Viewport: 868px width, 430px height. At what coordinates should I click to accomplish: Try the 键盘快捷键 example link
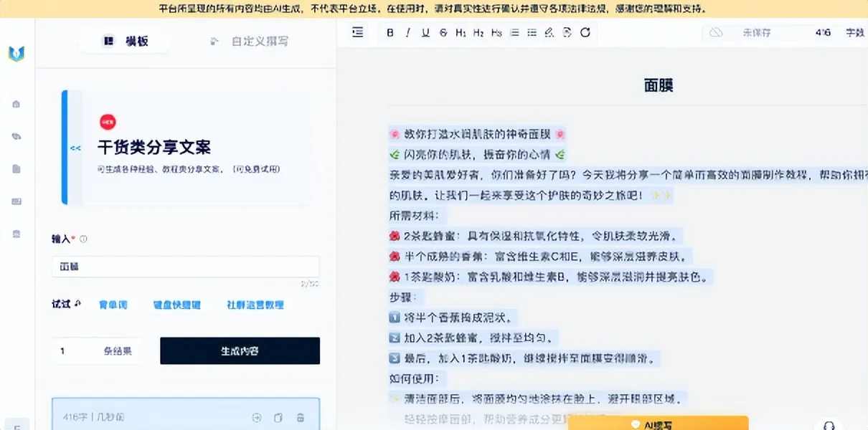coord(176,305)
